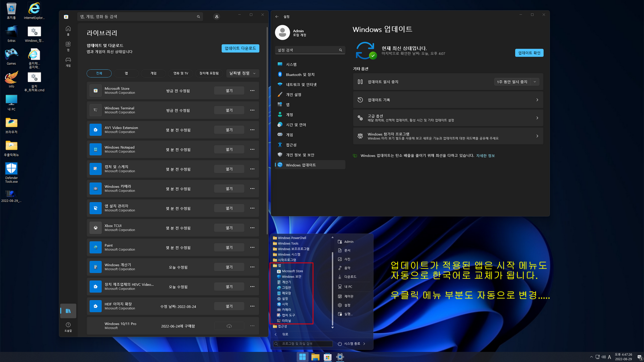644x362 pixels.
Task: Click the Start menu program search field
Action: [x=303, y=344]
